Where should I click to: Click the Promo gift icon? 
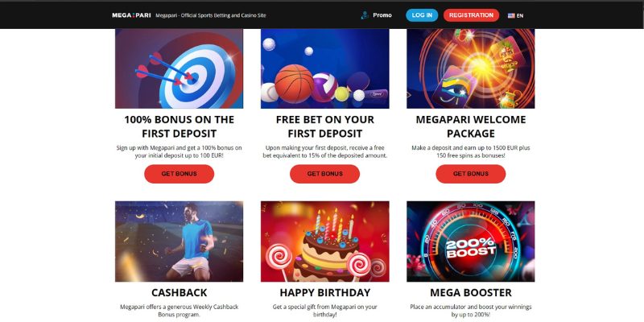pyautogui.click(x=365, y=15)
